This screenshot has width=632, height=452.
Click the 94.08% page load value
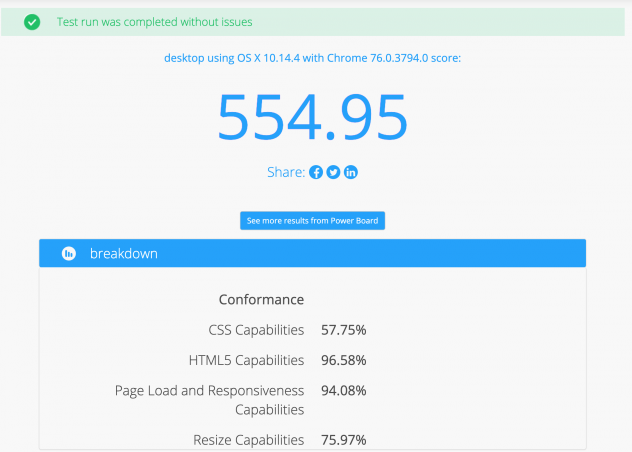tap(343, 390)
